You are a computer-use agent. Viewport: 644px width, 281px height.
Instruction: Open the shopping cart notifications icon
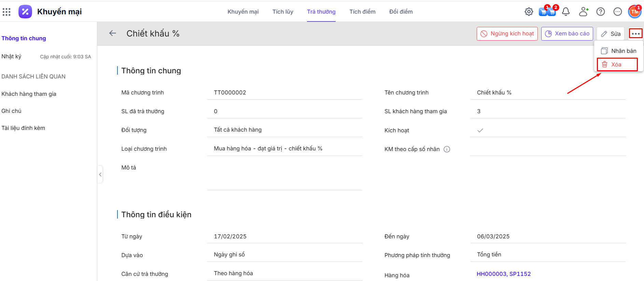click(x=547, y=12)
